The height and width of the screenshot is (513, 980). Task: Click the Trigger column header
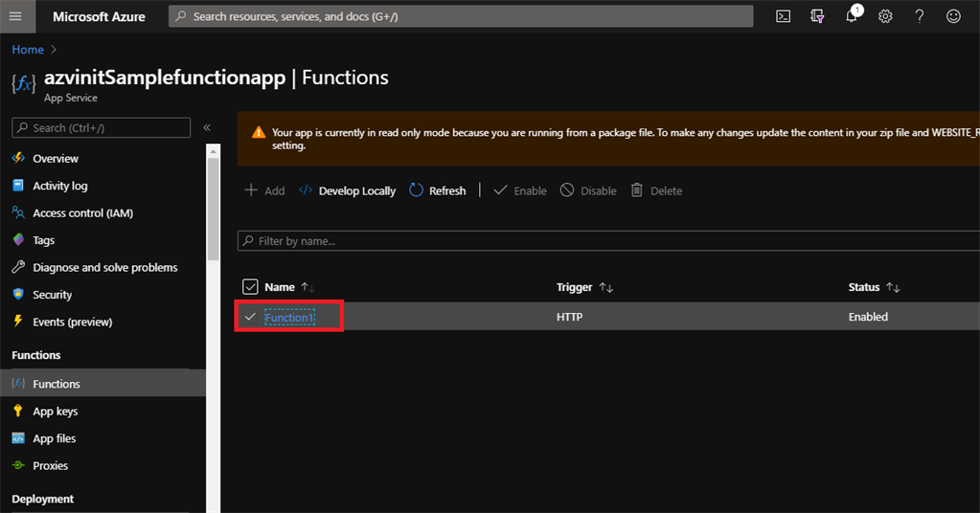point(575,287)
